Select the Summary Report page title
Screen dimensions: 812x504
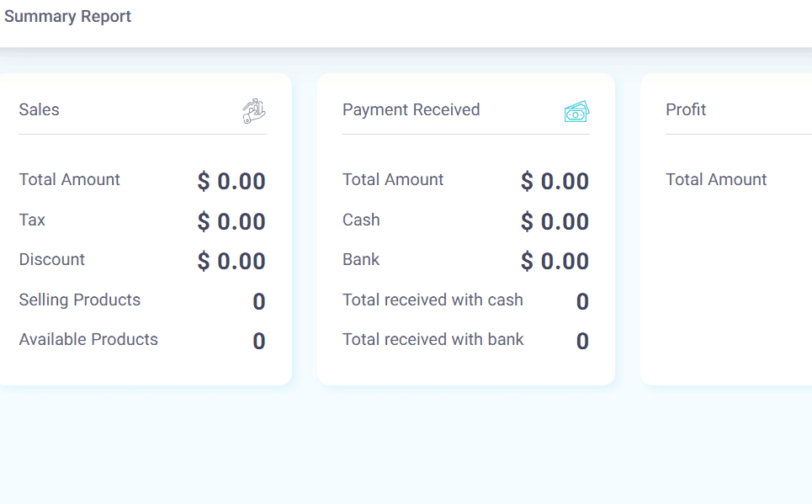click(x=68, y=16)
